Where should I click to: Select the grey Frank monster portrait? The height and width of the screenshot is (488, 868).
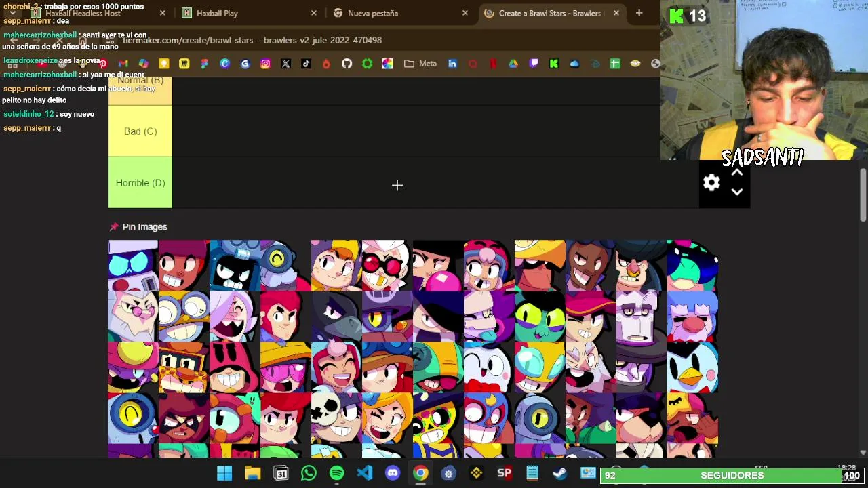(x=642, y=316)
